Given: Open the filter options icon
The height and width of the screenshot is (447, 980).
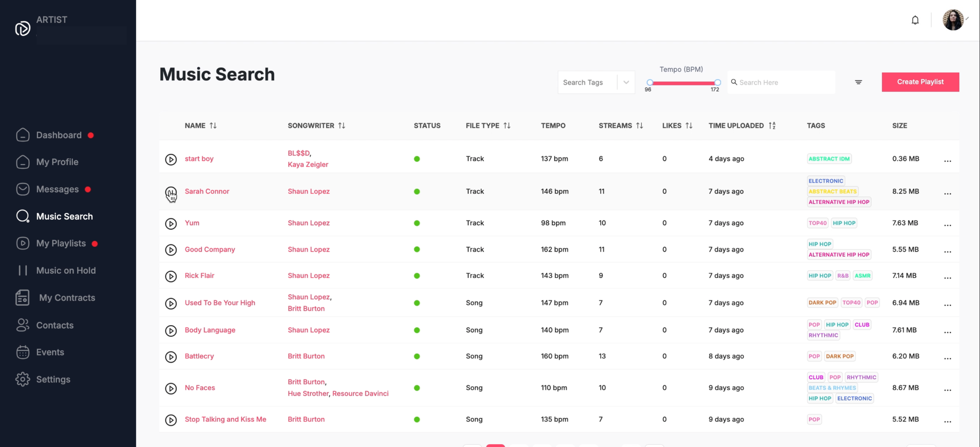Looking at the screenshot, I should click(858, 82).
